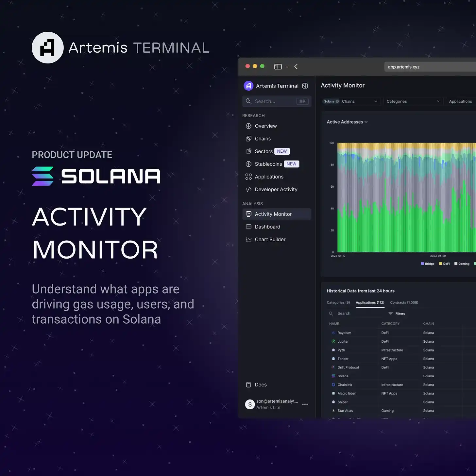Open the Docs book icon
This screenshot has width=476, height=476.
pyautogui.click(x=248, y=384)
